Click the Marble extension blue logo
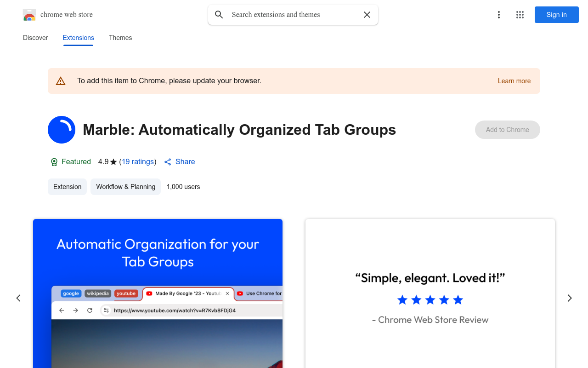588x368 pixels. coord(62,130)
